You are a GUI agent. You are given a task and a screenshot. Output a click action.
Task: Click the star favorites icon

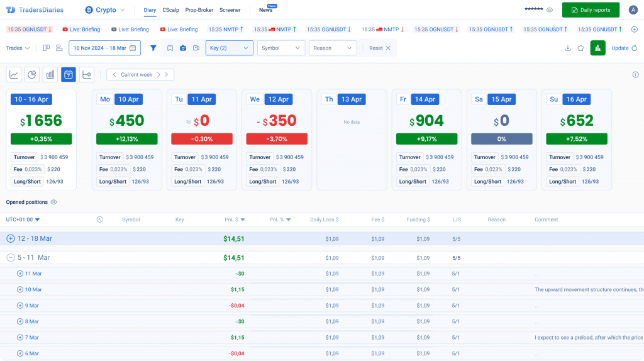pos(580,48)
